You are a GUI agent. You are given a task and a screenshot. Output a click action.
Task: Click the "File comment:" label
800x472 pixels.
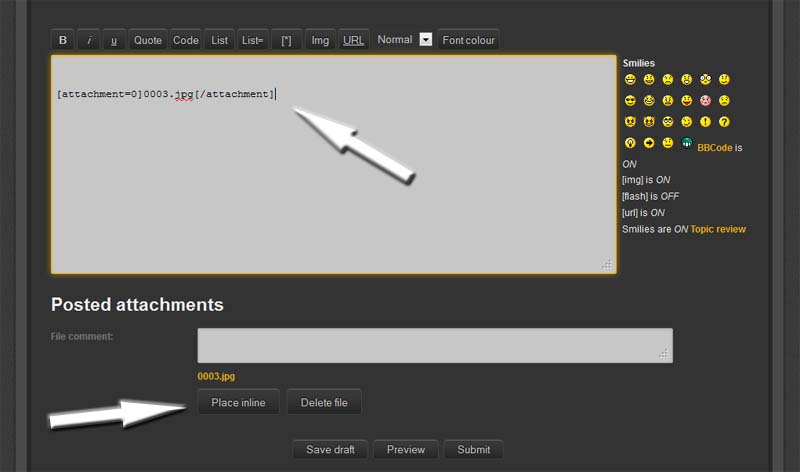(x=82, y=336)
